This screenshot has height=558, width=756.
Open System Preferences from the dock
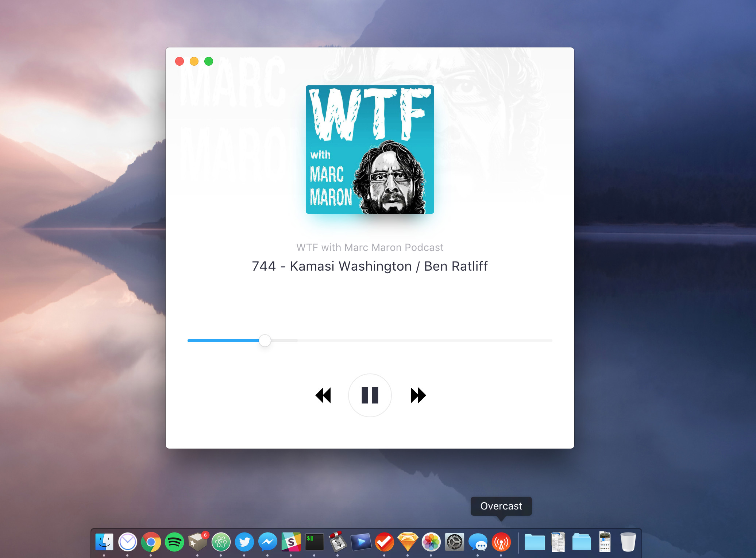(455, 542)
